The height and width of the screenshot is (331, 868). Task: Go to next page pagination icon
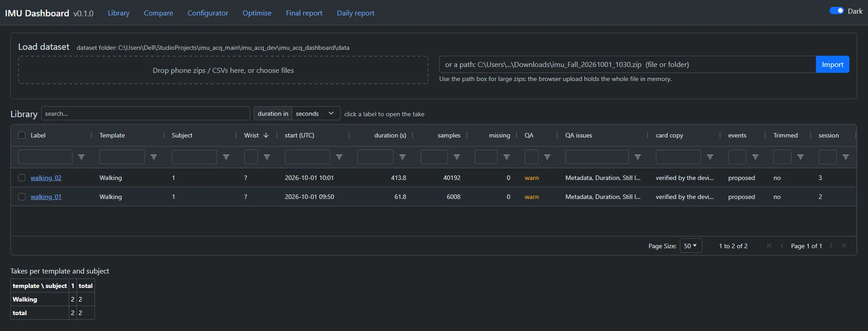point(831,246)
